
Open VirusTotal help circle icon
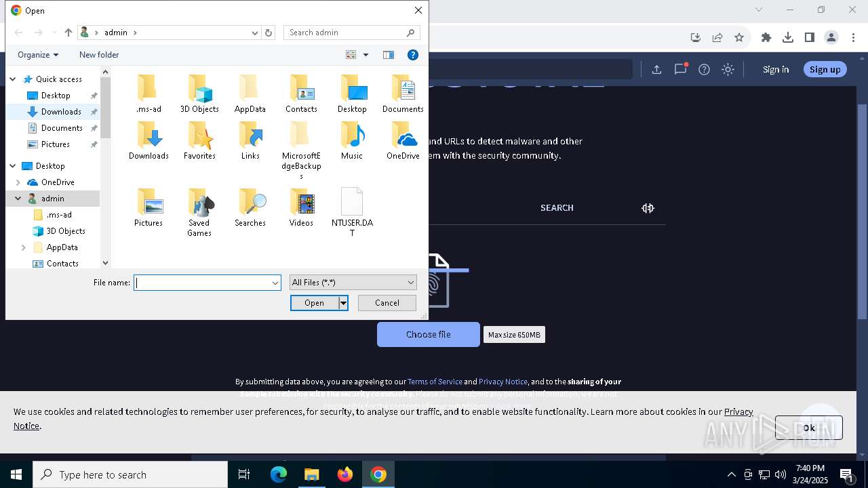704,69
